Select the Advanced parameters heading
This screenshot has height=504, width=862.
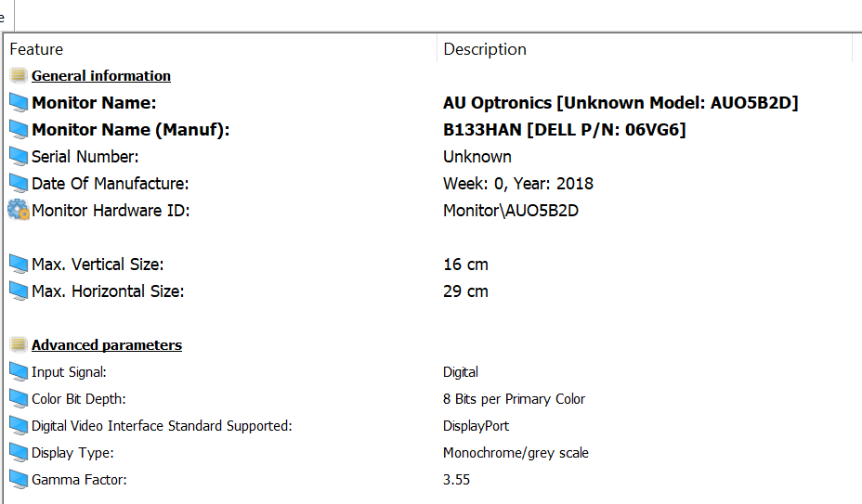click(107, 345)
